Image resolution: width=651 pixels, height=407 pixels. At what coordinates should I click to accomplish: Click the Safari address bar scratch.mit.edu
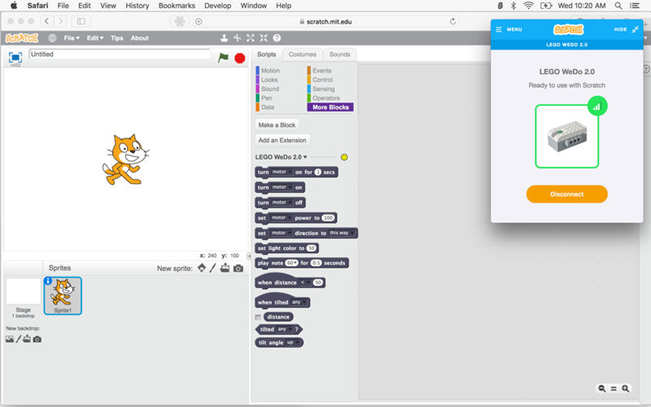pyautogui.click(x=326, y=22)
